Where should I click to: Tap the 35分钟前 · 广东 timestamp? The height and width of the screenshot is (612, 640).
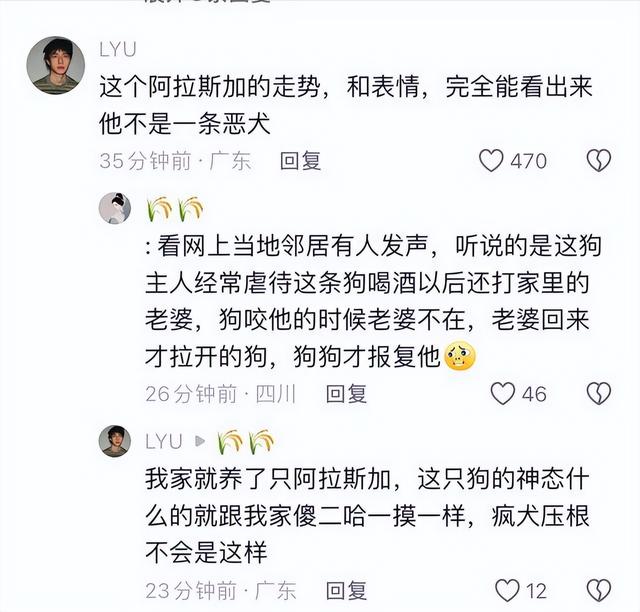click(175, 160)
